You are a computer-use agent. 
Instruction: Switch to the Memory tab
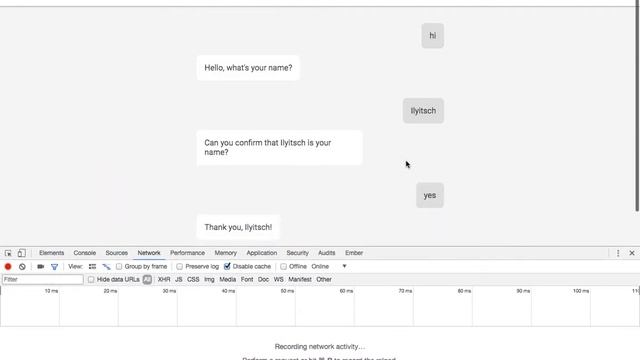click(x=225, y=253)
